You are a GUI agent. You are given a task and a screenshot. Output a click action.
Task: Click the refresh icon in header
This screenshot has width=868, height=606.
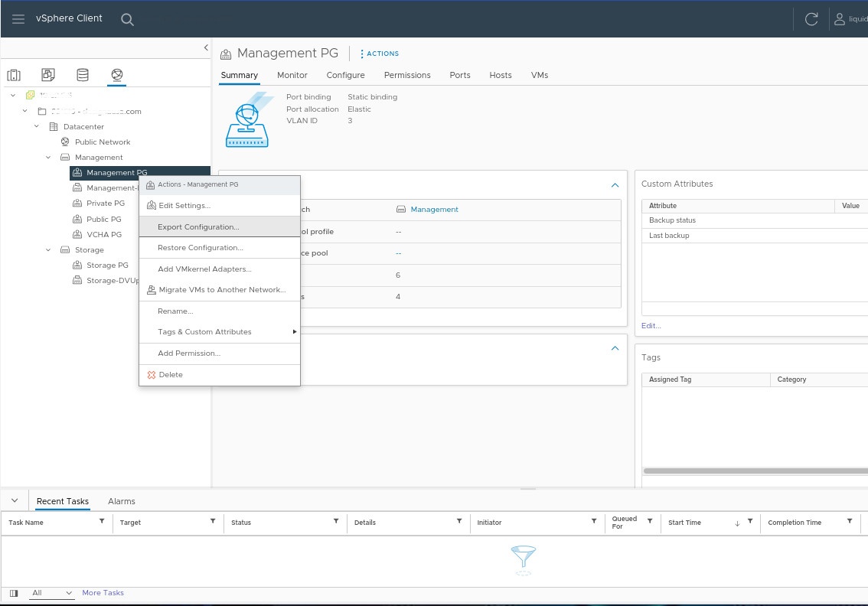point(811,19)
